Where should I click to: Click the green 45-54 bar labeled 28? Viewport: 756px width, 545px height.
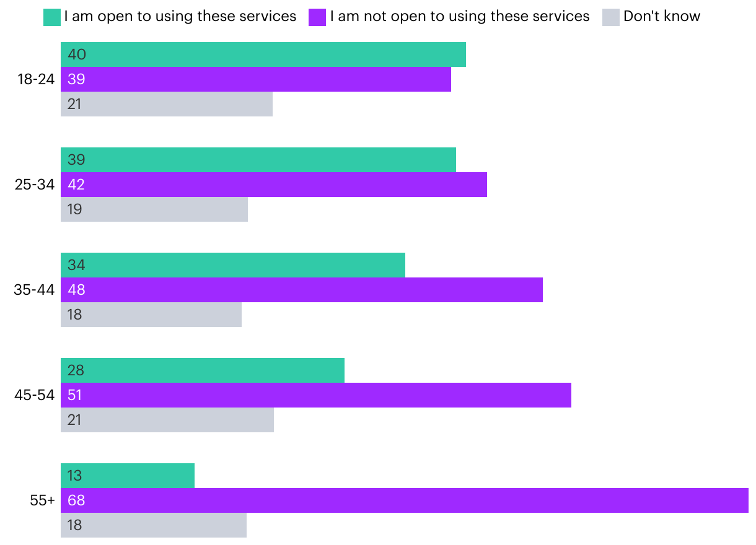pos(203,370)
